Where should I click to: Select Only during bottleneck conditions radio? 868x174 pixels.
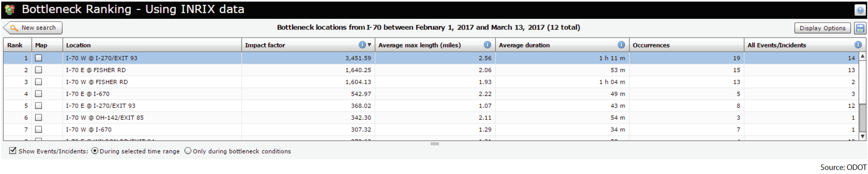[188, 151]
